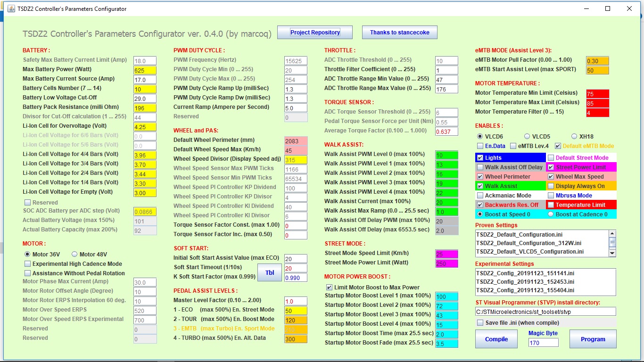The height and width of the screenshot is (362, 644).
Task: Toggle Save file .ini (when compile) checkbox
Action: [480, 323]
